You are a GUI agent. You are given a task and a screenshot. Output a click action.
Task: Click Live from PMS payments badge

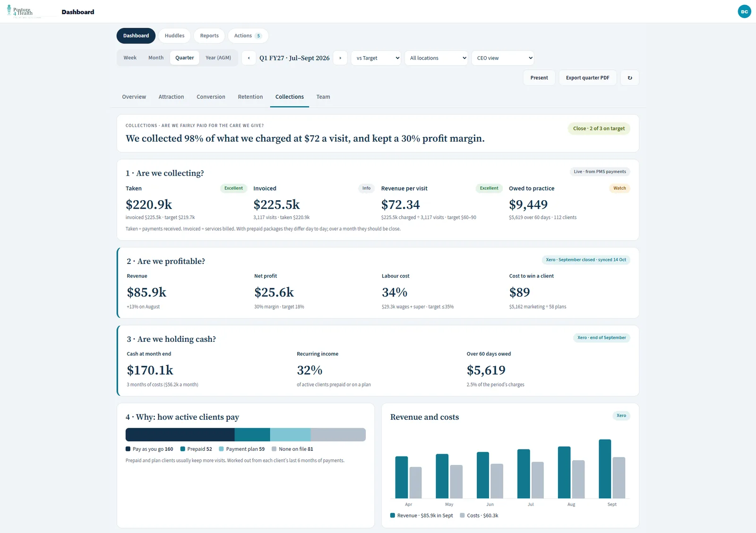click(x=600, y=172)
